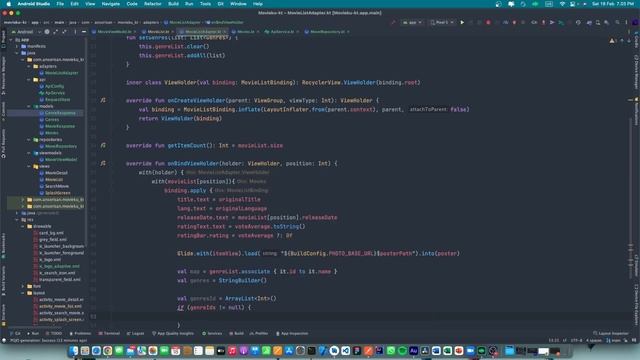Open the Device Manager side panel stripe
The height and width of the screenshot is (360, 640).
pyautogui.click(x=636, y=72)
